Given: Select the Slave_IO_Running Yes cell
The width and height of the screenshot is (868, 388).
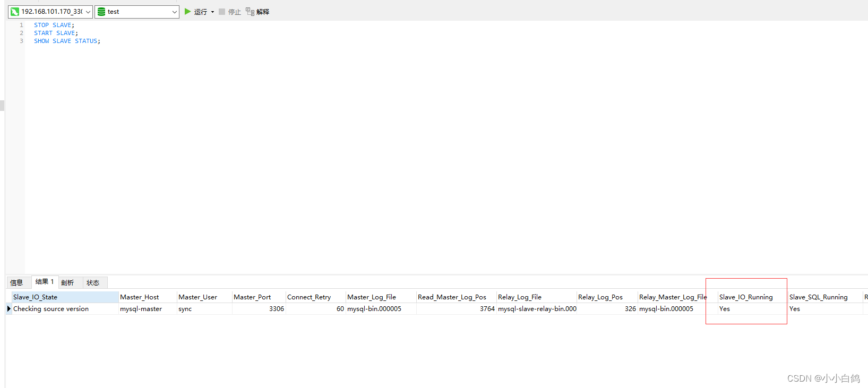Looking at the screenshot, I should (753, 309).
